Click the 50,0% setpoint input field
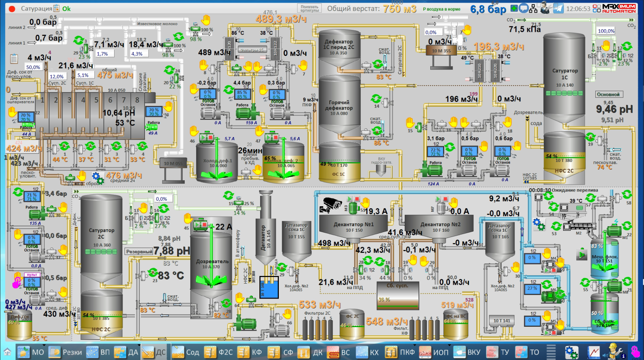The width and height of the screenshot is (644, 360). click(33, 67)
